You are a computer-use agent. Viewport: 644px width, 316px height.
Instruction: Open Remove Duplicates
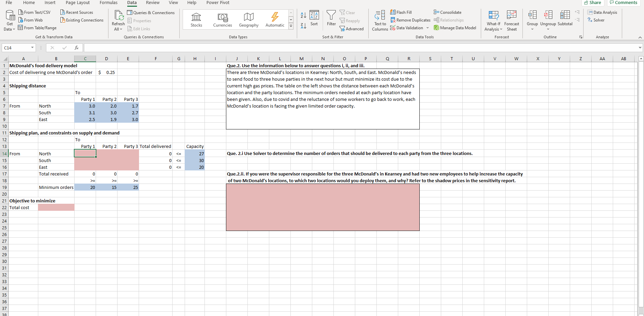click(410, 20)
